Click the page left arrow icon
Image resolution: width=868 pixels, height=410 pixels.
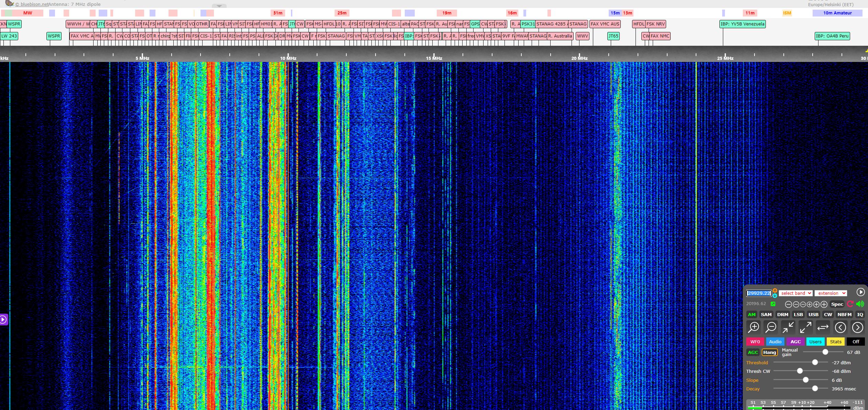(x=840, y=327)
